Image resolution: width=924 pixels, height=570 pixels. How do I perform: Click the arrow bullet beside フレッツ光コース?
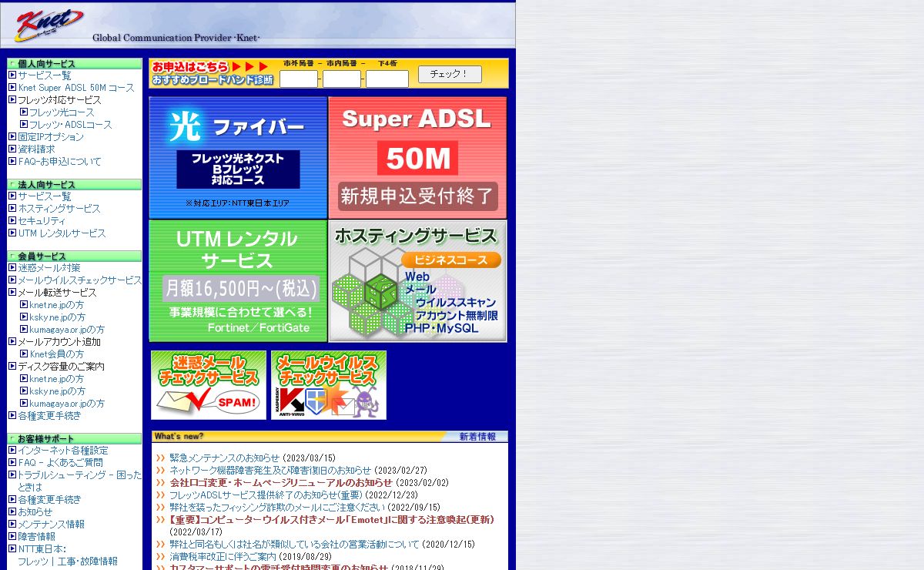(x=24, y=112)
